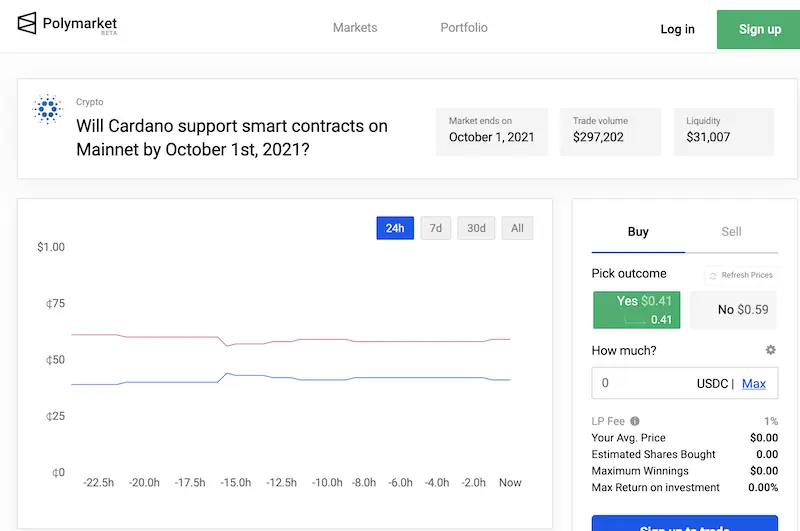The height and width of the screenshot is (531, 800).
Task: Click Estimated Shares Bought row
Action: pyautogui.click(x=685, y=454)
